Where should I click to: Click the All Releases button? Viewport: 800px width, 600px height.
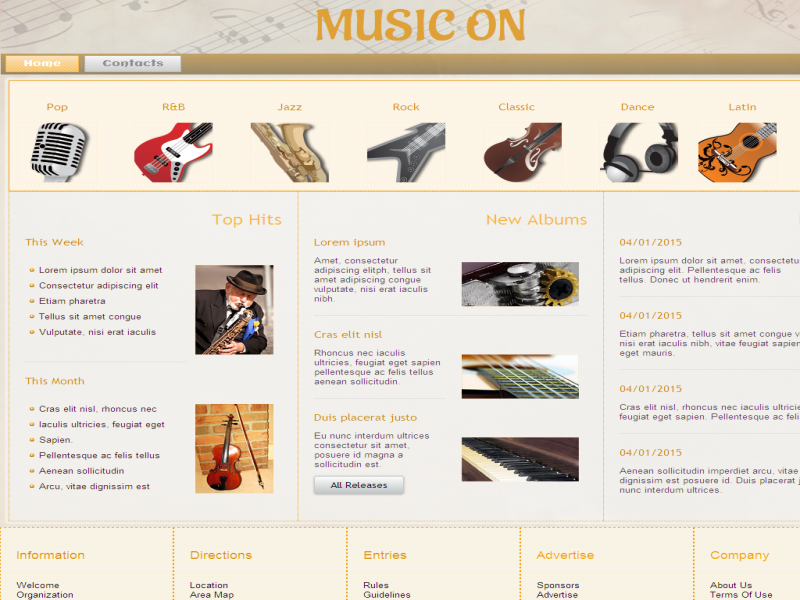click(x=359, y=485)
